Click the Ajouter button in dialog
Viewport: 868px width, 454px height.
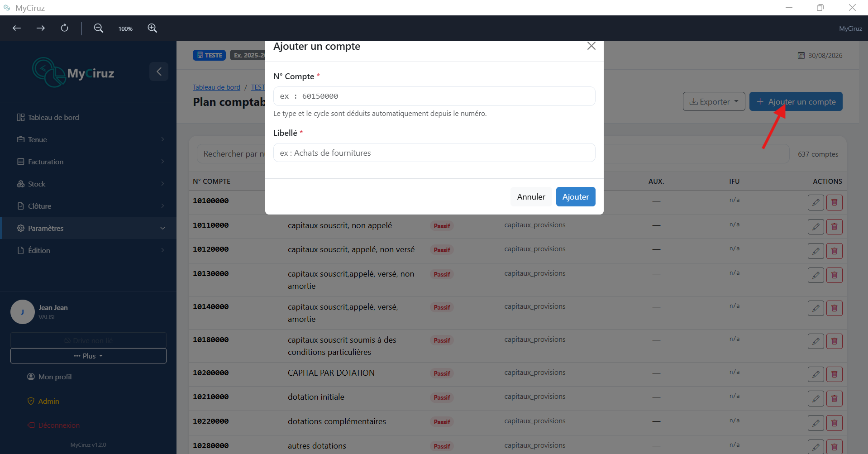pyautogui.click(x=576, y=196)
